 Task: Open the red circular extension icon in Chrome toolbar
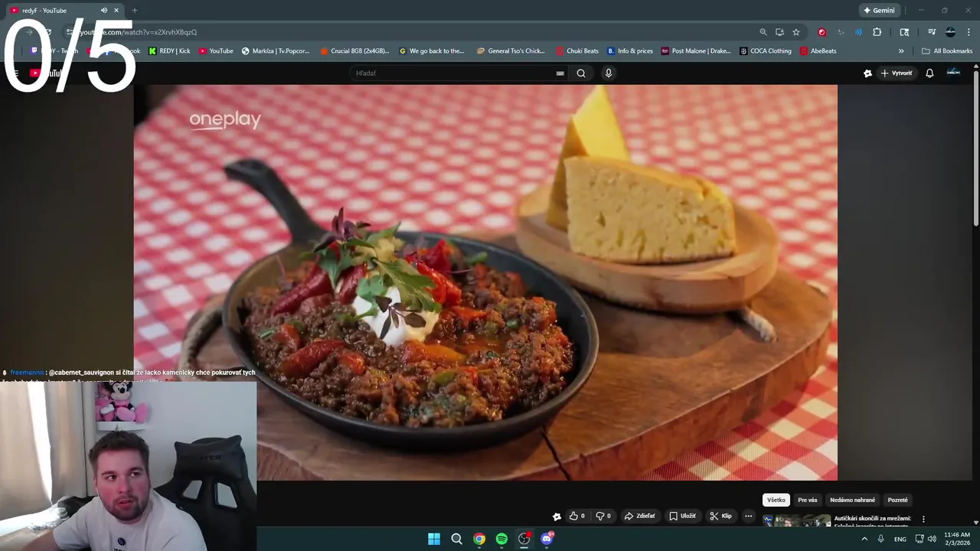point(822,32)
